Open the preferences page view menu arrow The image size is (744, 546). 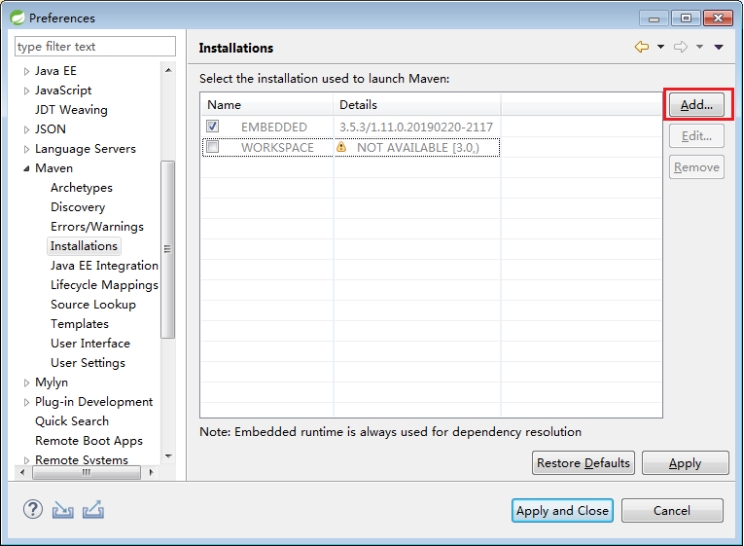coord(718,46)
